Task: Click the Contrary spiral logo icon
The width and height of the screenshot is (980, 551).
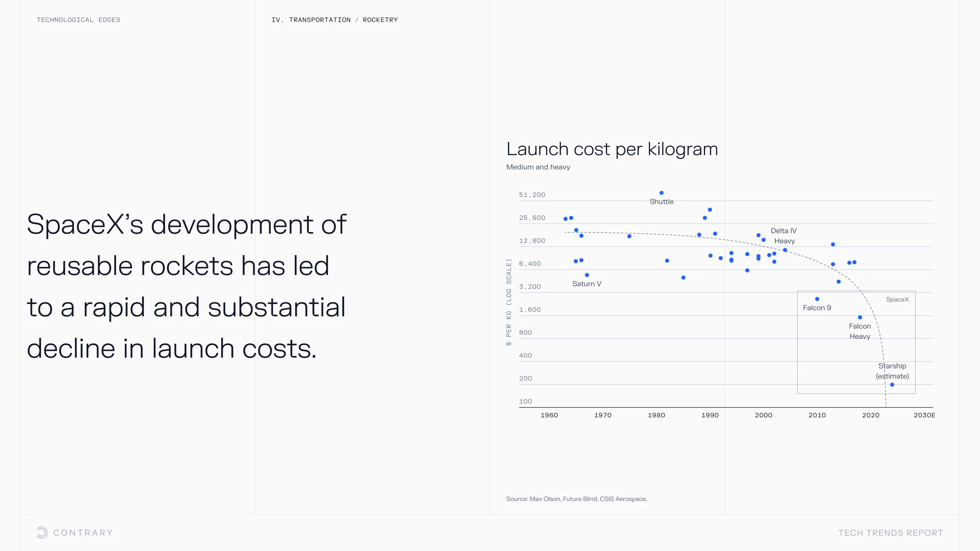Action: 42,532
